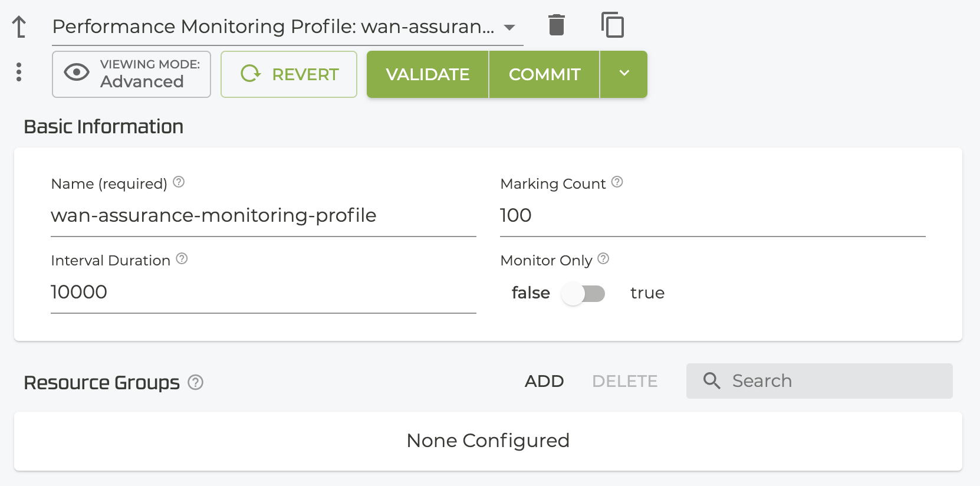Expand the Commit options chevron
Viewport: 980px width, 486px height.
[624, 74]
